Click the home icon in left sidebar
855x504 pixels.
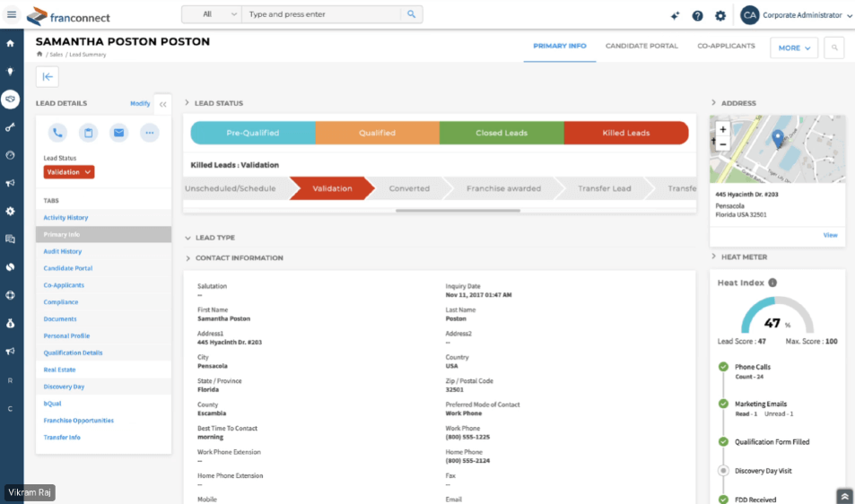[11, 43]
